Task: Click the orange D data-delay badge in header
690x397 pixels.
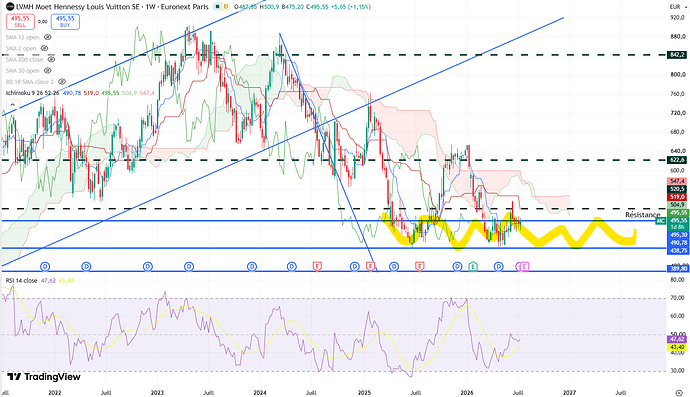Action: click(226, 7)
